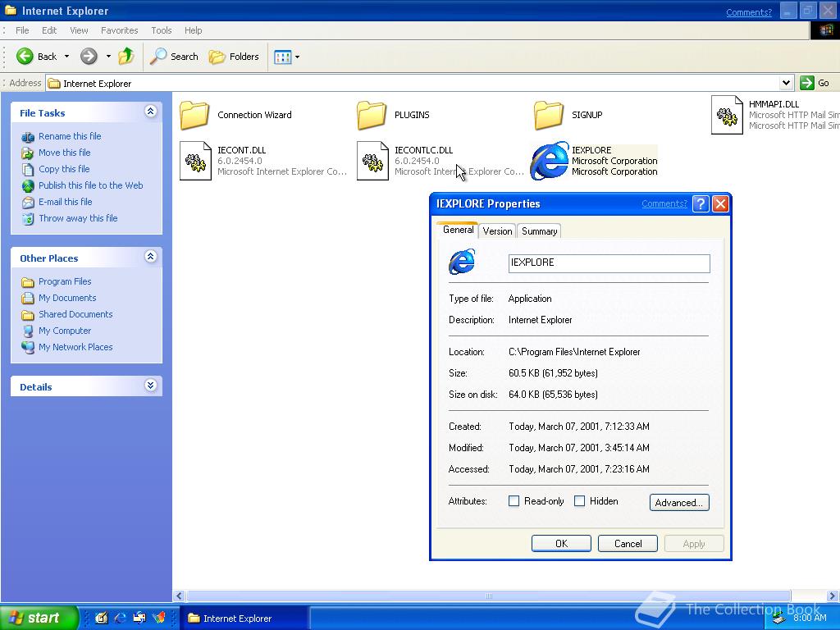Screen dimensions: 840x630
Task: Click the IEXPLORE file name field
Action: 609,263
